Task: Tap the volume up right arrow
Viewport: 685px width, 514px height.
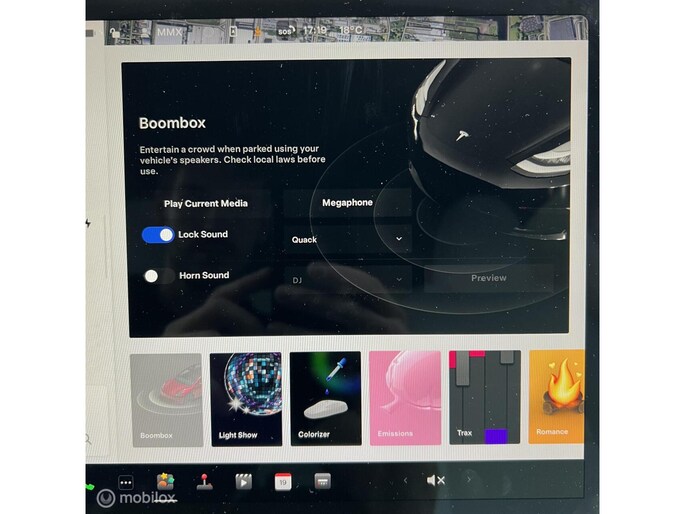Action: coord(470,481)
